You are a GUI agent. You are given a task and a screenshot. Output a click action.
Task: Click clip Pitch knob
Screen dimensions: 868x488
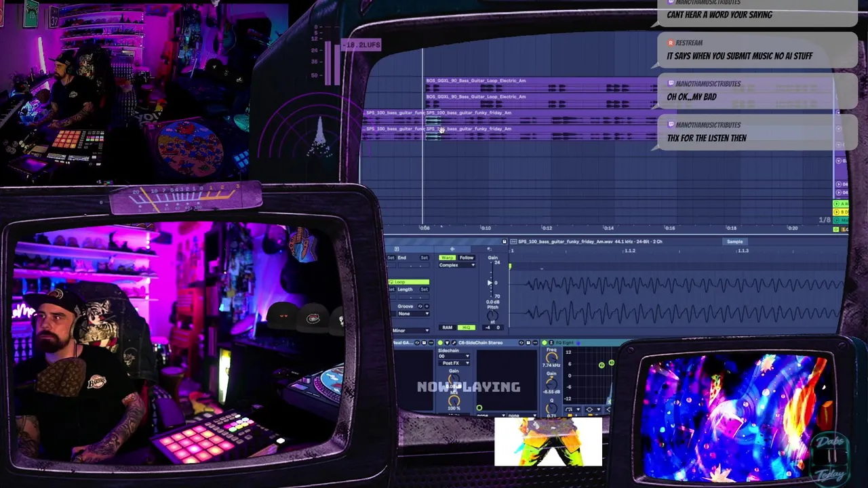pyautogui.click(x=492, y=315)
